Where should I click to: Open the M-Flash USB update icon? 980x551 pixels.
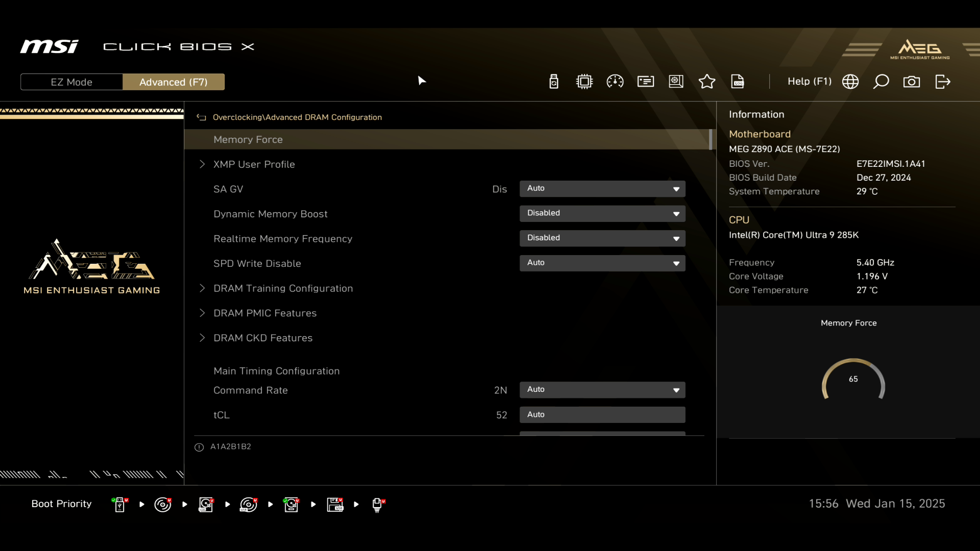554,82
